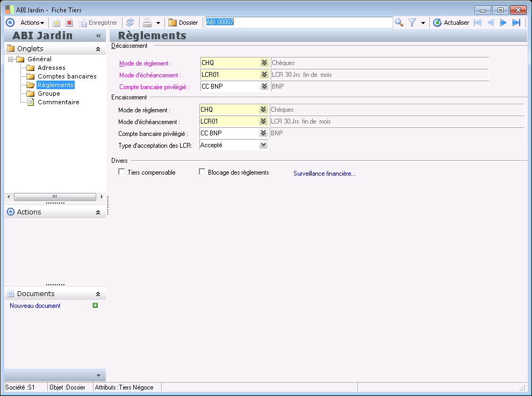Click the filter funnel icon

pos(412,23)
